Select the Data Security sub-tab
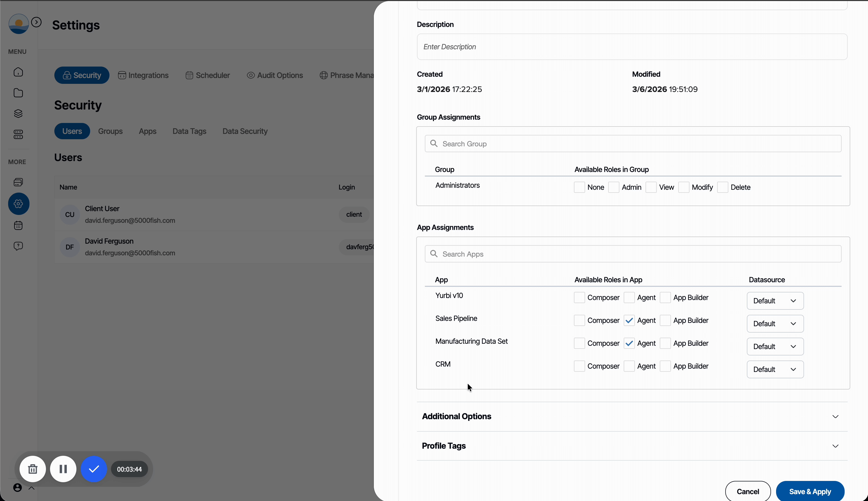The height and width of the screenshot is (501, 868). point(245,131)
